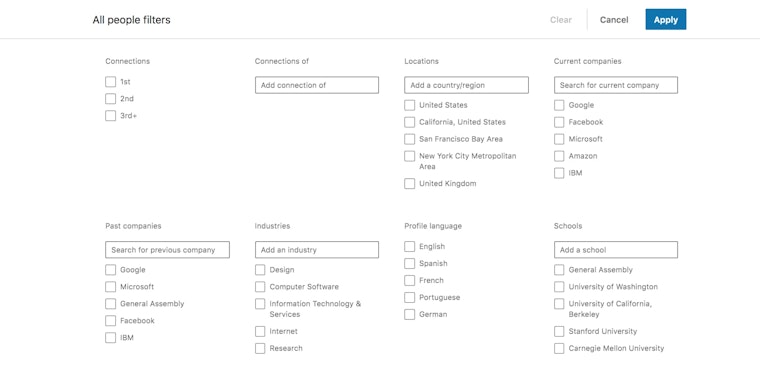Focus the Add connection of field
The height and width of the screenshot is (380, 760).
317,85
